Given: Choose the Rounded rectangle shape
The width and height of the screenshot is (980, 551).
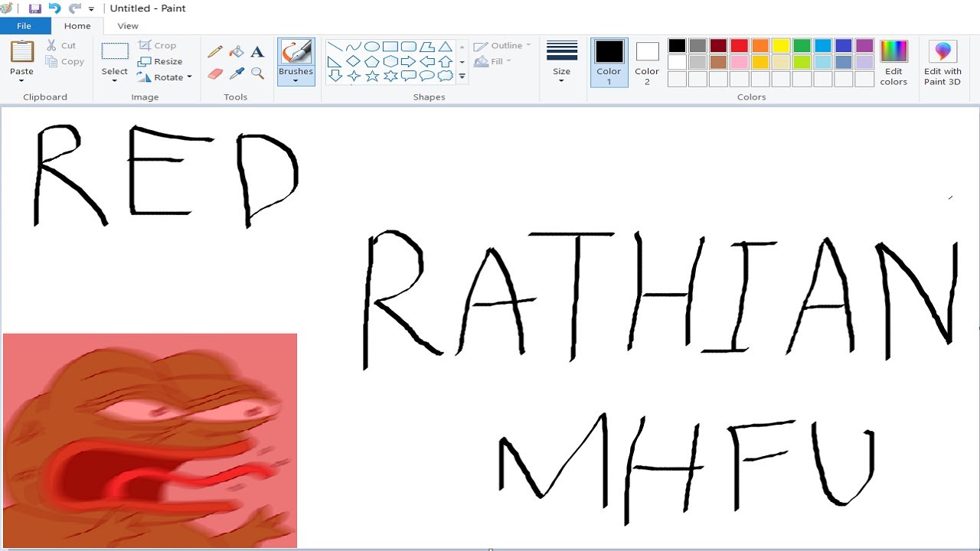Looking at the screenshot, I should (409, 47).
